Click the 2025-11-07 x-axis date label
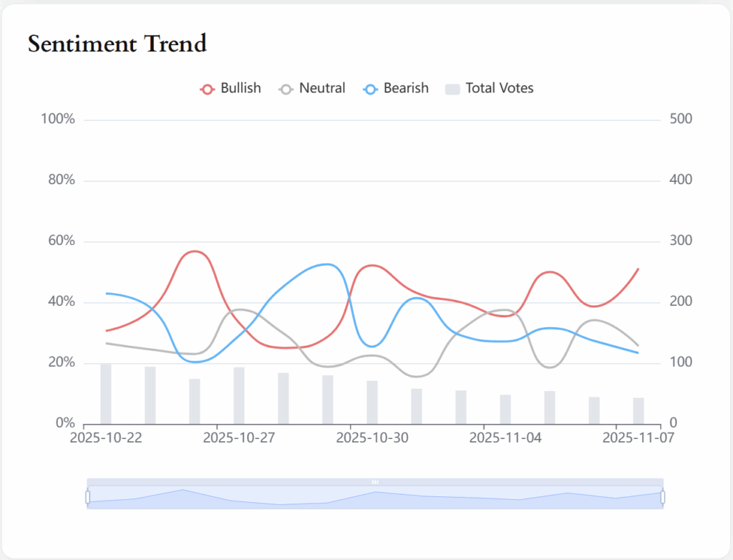This screenshot has width=733, height=560. click(x=638, y=438)
